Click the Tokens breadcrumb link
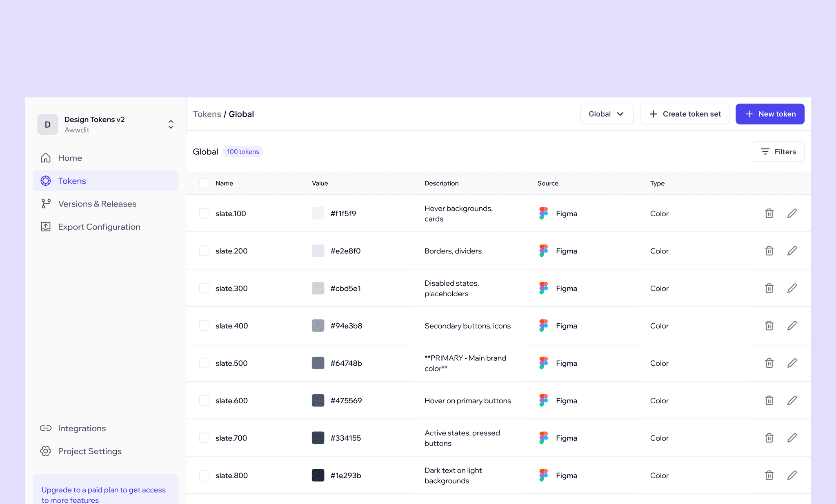836x504 pixels. [207, 114]
